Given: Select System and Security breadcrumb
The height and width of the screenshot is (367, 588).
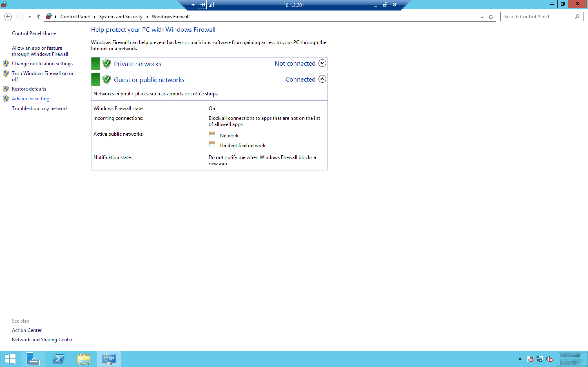Looking at the screenshot, I should pyautogui.click(x=120, y=17).
